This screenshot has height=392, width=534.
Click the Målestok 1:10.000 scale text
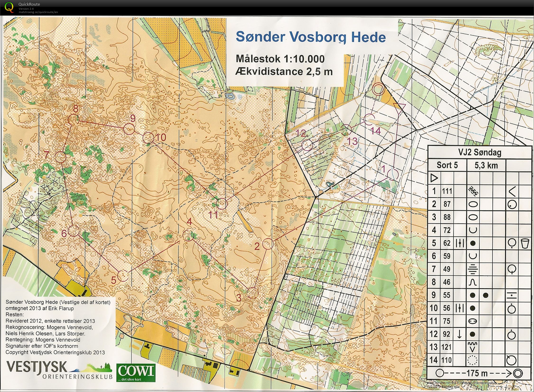[x=280, y=59]
